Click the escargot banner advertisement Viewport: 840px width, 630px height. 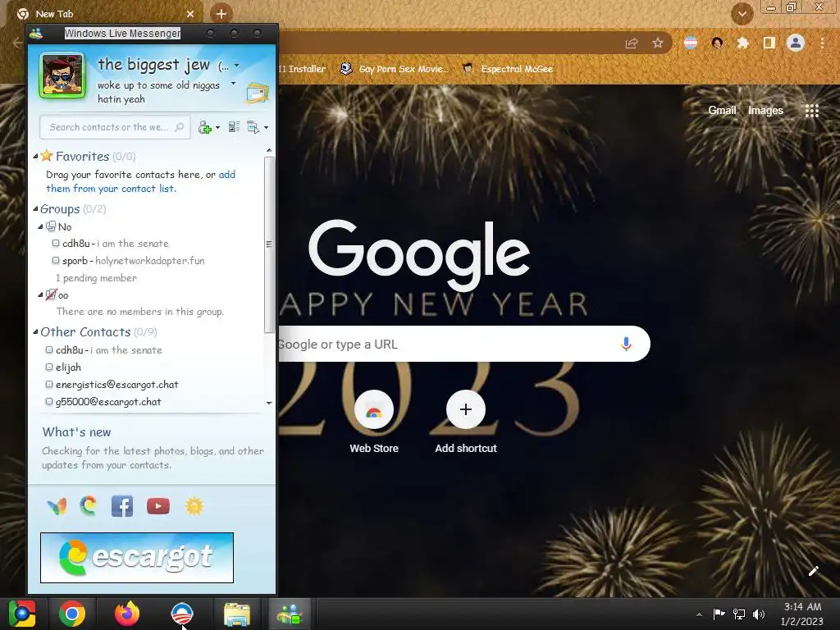137,558
